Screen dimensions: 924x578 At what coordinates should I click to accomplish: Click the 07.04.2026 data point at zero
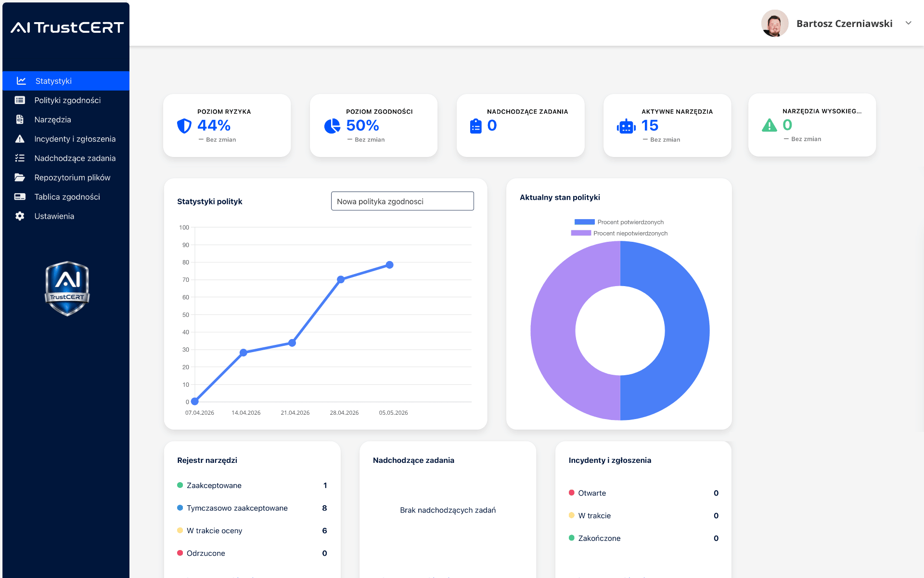coord(195,401)
